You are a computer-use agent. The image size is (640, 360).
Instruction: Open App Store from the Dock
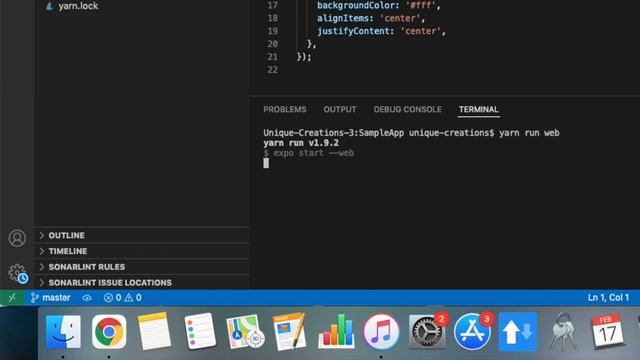473,331
